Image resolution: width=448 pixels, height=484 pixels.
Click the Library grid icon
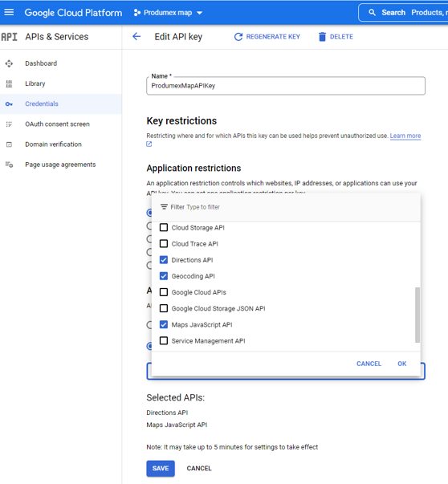point(9,83)
